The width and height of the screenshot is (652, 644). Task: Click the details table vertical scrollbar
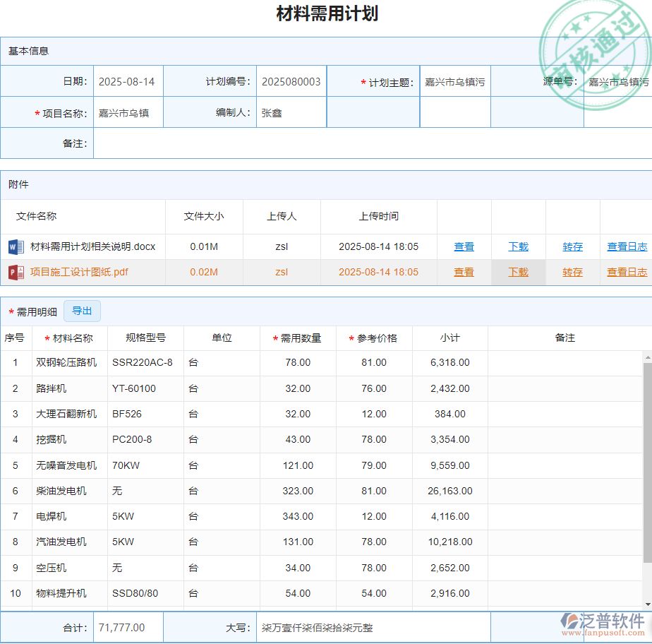pos(648,459)
